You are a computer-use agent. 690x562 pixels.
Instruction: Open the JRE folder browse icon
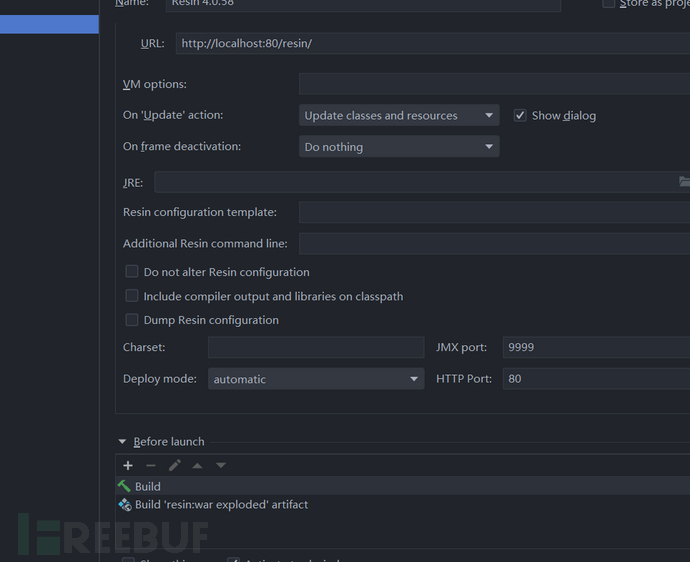(x=684, y=181)
